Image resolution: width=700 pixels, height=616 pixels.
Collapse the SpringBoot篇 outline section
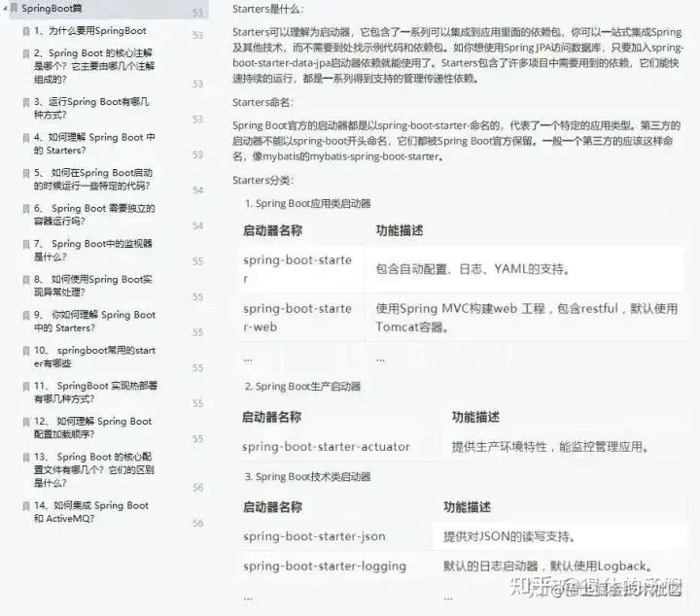pyautogui.click(x=5, y=8)
